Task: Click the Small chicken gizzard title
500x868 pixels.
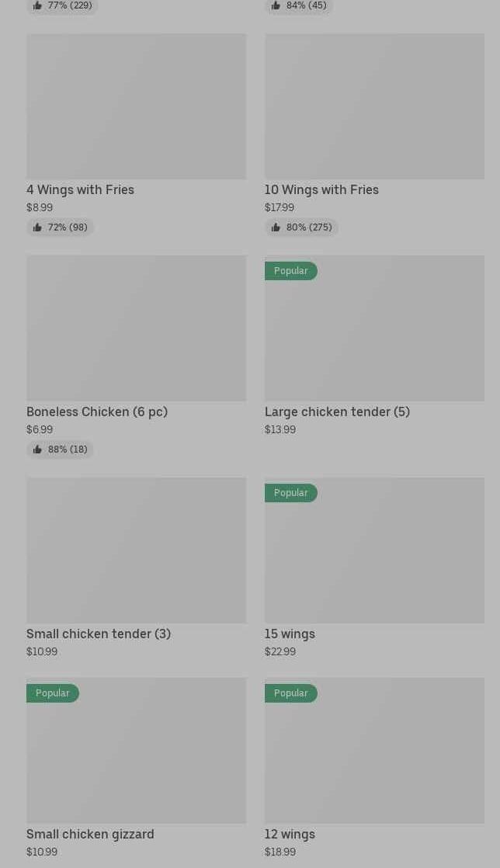Action: (x=90, y=835)
